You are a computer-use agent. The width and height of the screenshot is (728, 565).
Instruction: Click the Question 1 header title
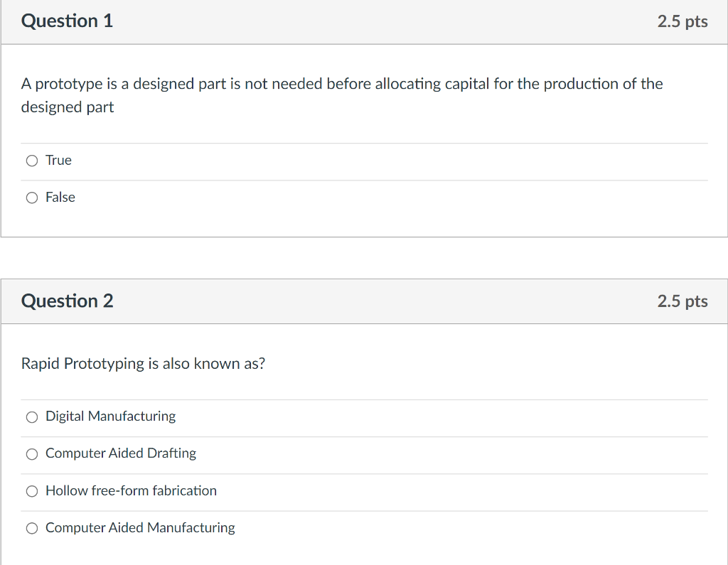click(68, 21)
